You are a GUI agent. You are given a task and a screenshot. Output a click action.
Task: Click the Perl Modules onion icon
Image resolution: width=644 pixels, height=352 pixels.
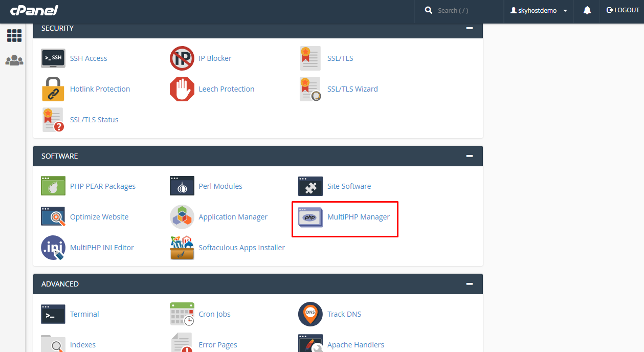click(182, 186)
